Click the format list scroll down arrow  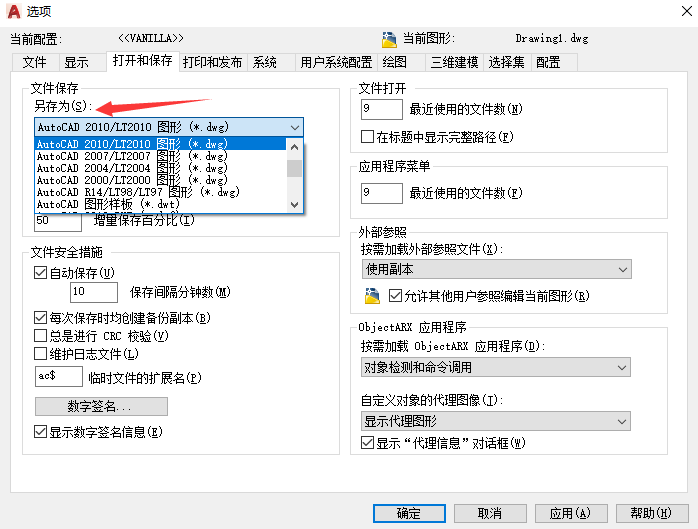pyautogui.click(x=294, y=205)
